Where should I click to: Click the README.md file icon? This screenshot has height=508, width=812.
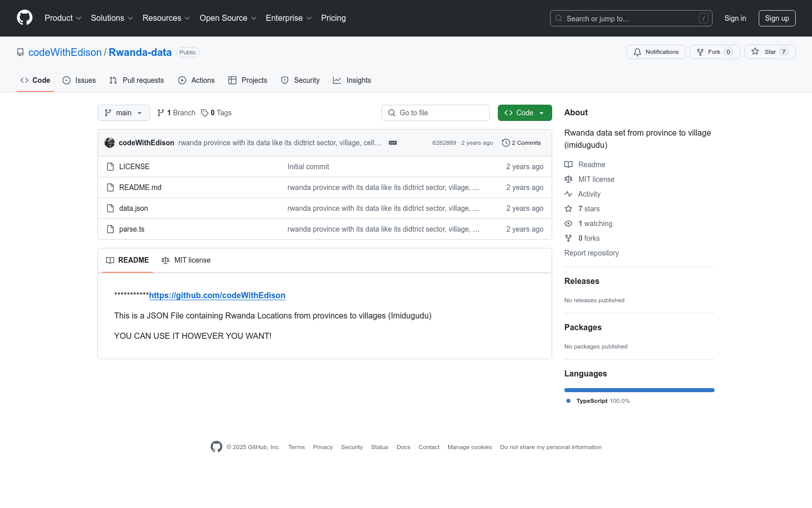click(110, 187)
